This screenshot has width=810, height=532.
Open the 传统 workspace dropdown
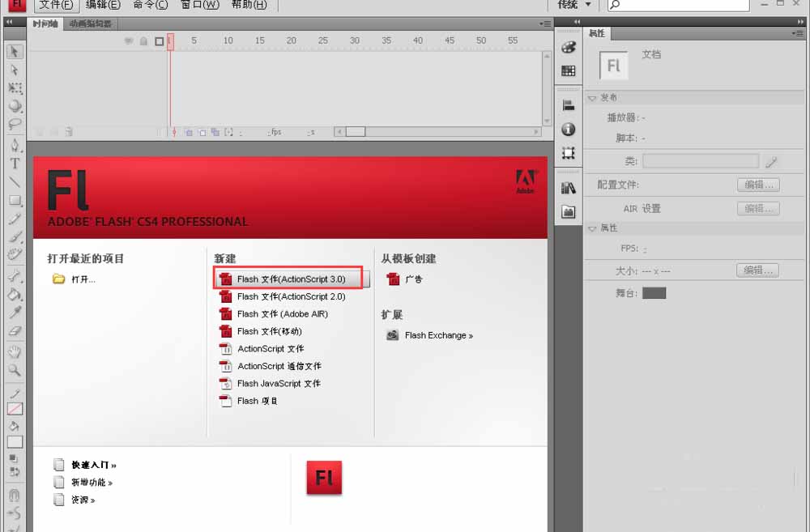(x=574, y=5)
